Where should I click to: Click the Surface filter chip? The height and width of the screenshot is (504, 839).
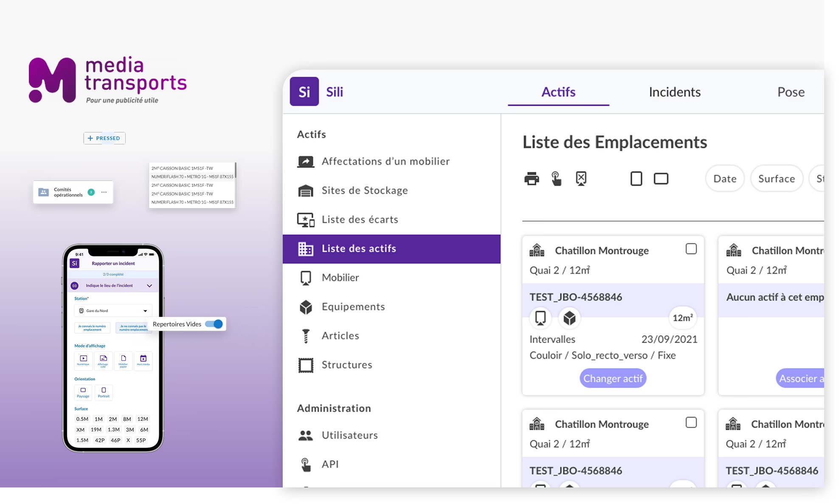pyautogui.click(x=776, y=179)
